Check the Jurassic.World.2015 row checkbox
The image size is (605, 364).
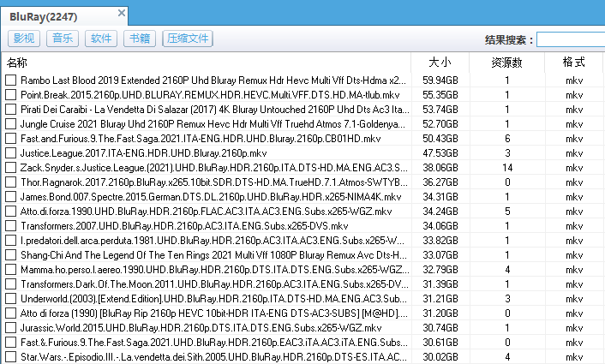(x=11, y=328)
